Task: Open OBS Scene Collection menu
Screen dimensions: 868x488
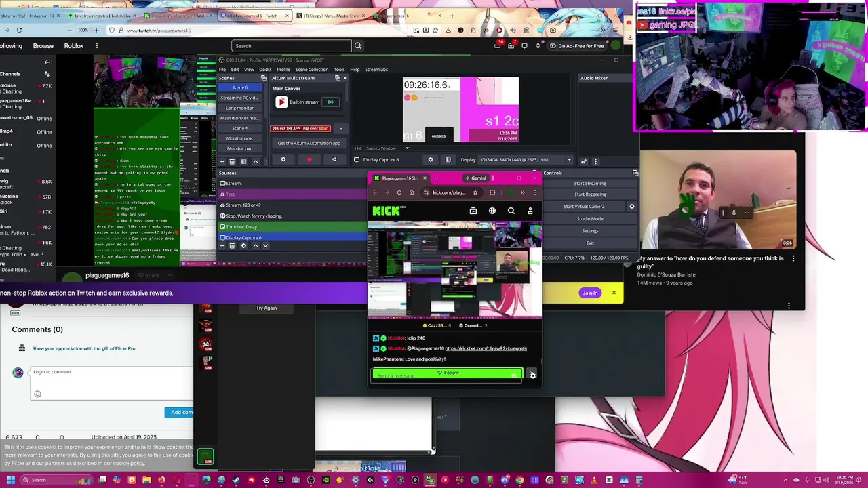Action: click(312, 69)
